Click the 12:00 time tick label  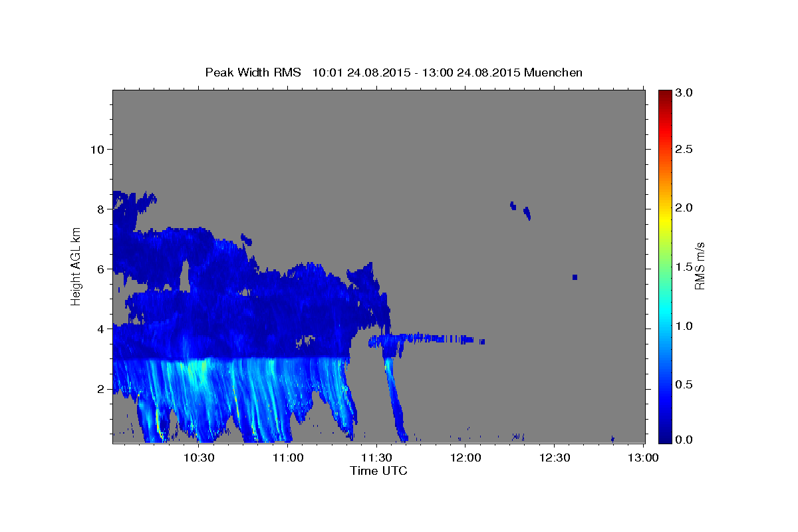tap(465, 458)
